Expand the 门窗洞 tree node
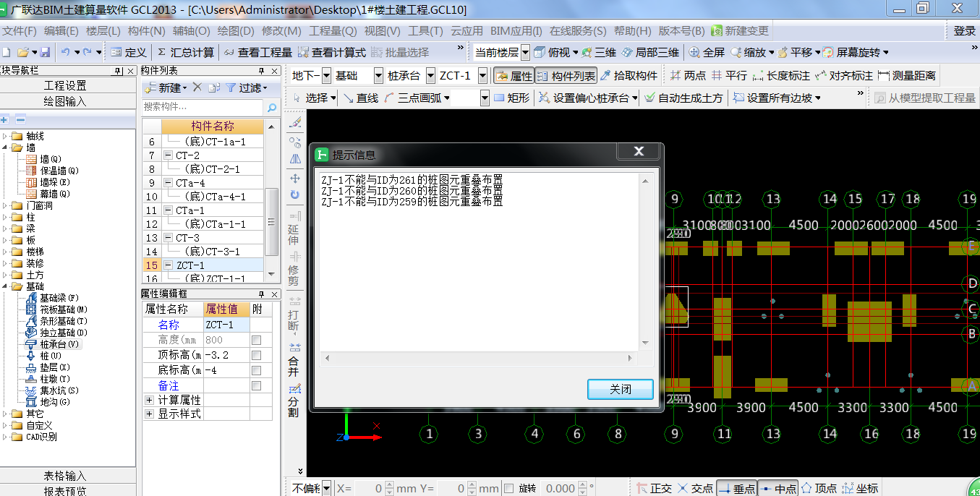The width and height of the screenshot is (980, 496). [6, 205]
